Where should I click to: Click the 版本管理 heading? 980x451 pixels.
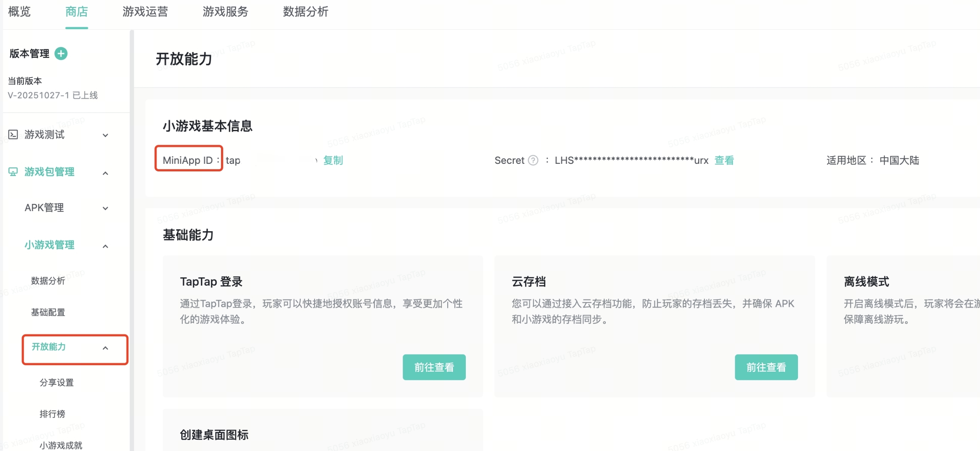point(29,54)
